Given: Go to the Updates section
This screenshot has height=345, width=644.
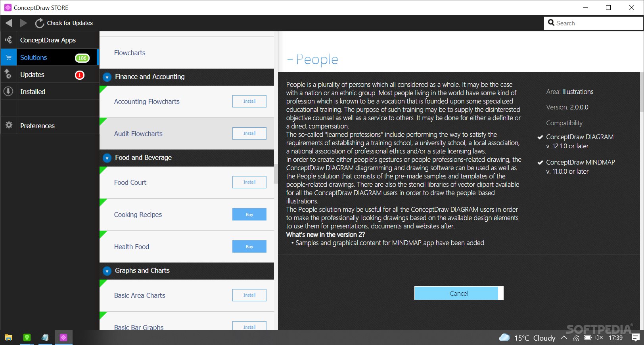Looking at the screenshot, I should pos(32,75).
